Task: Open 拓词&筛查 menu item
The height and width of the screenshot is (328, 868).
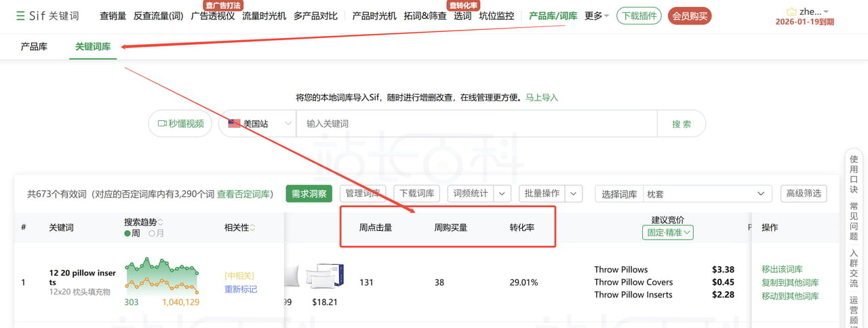Action: [425, 16]
